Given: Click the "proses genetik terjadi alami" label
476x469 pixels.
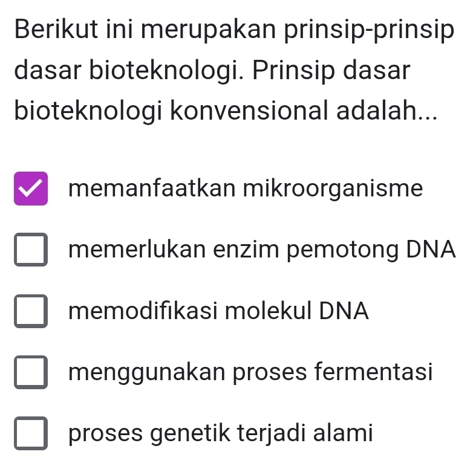Looking at the screenshot, I should (220, 433).
